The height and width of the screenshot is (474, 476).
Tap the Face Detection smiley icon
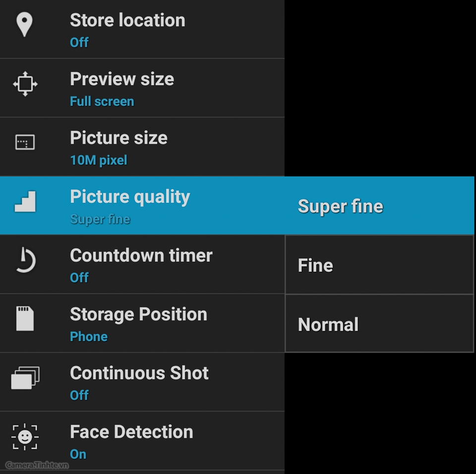(x=25, y=437)
